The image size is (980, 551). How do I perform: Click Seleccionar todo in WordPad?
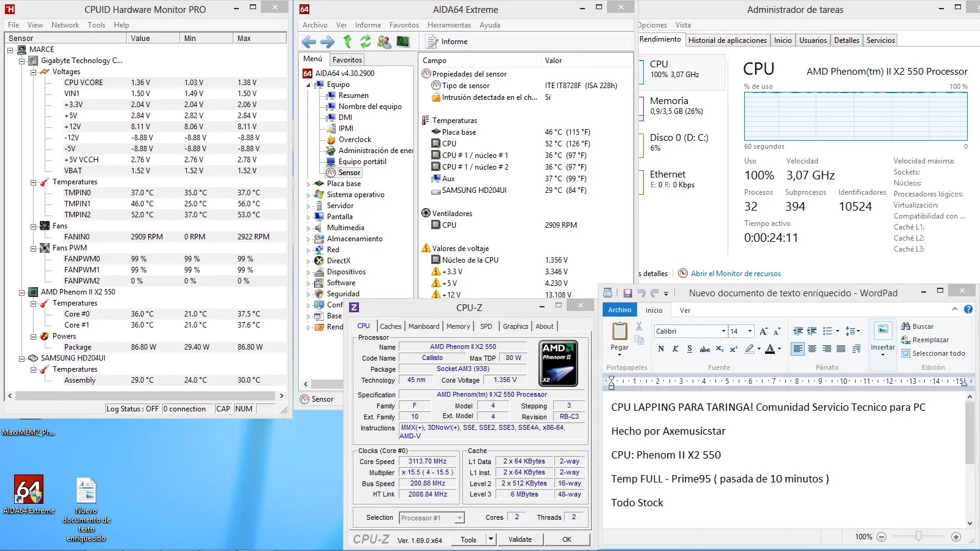(933, 353)
